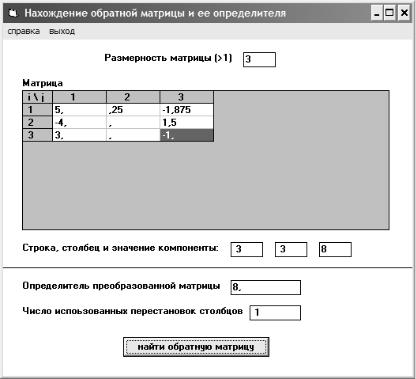
Task: Select cell in row 3, column 2
Action: pos(133,135)
